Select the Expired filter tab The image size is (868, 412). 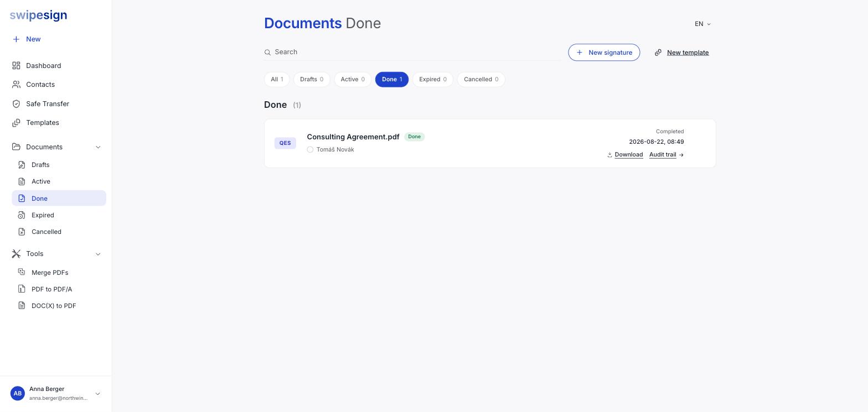pos(433,80)
